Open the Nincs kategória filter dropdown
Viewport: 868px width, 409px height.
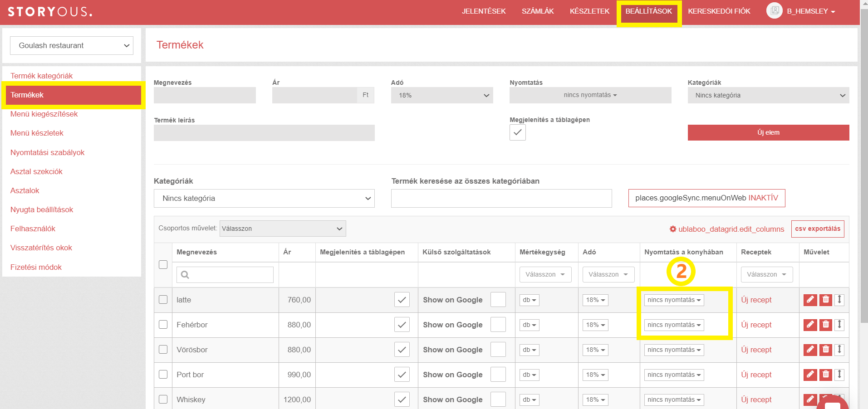coord(264,199)
